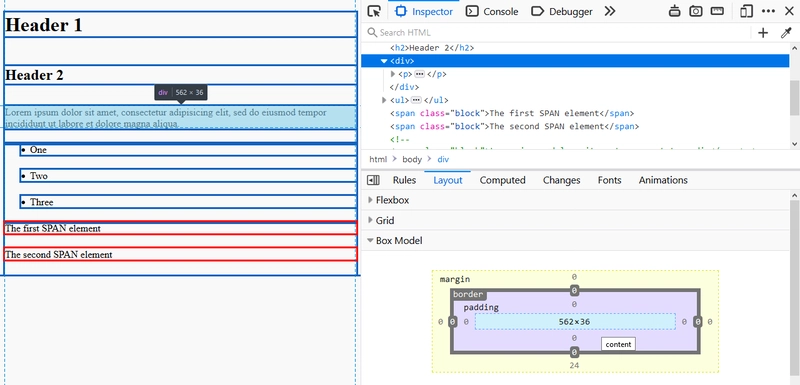Click the ellipsis badge inside p element
The image size is (800, 385).
(x=419, y=74)
